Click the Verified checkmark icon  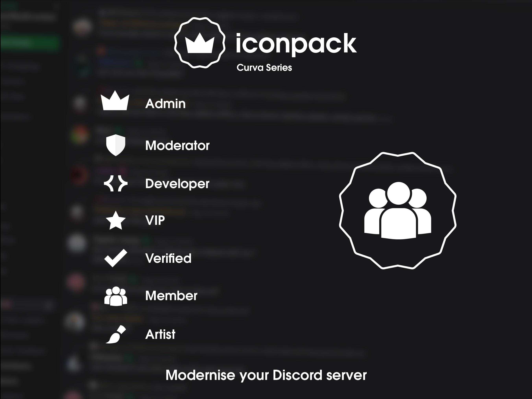point(116,258)
